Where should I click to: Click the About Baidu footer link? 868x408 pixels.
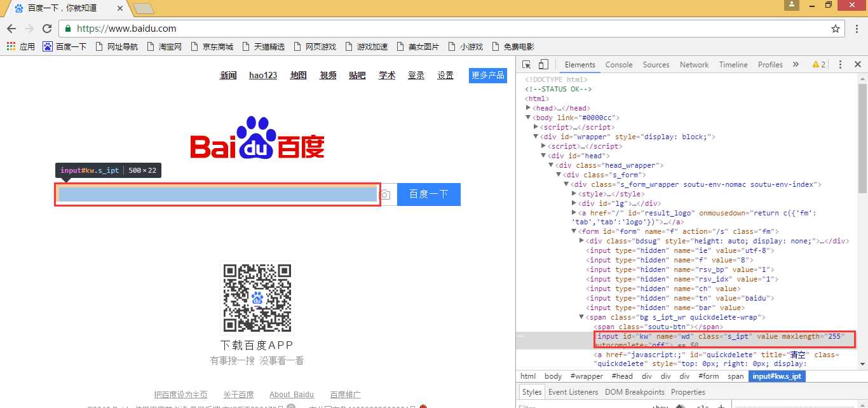tap(292, 395)
